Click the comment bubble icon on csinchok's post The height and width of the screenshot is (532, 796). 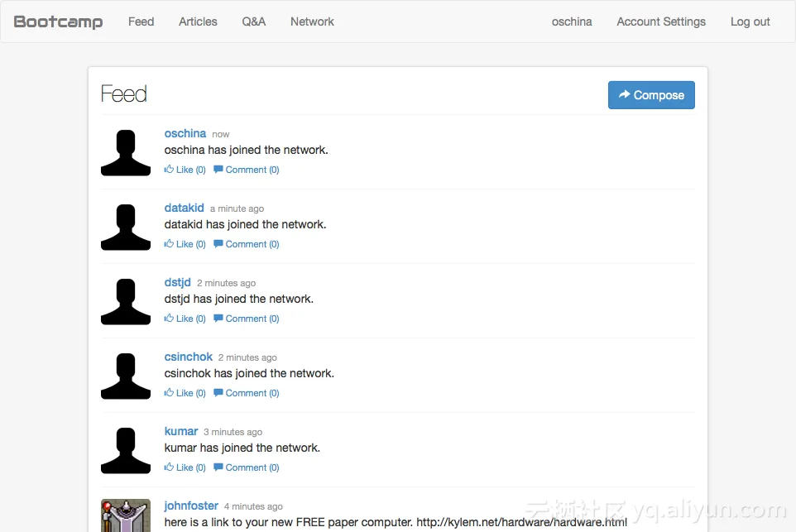218,393
